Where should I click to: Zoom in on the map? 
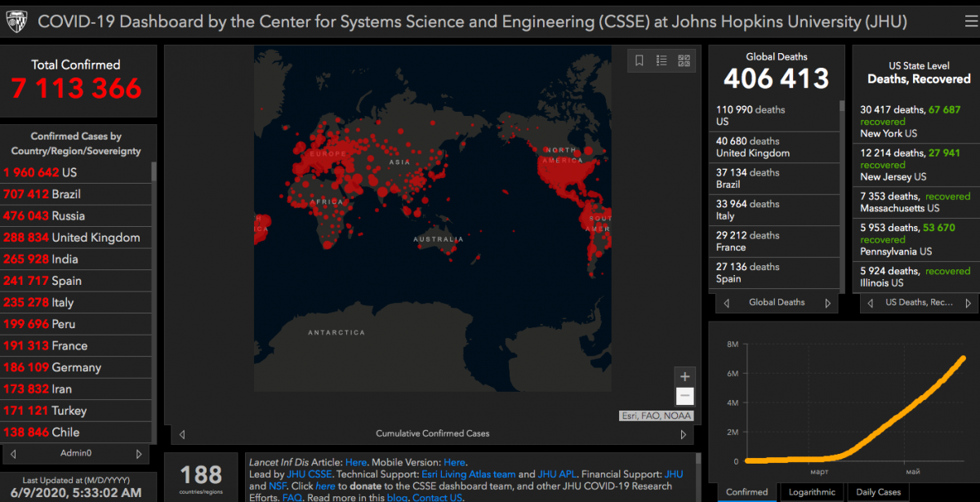pyautogui.click(x=685, y=376)
